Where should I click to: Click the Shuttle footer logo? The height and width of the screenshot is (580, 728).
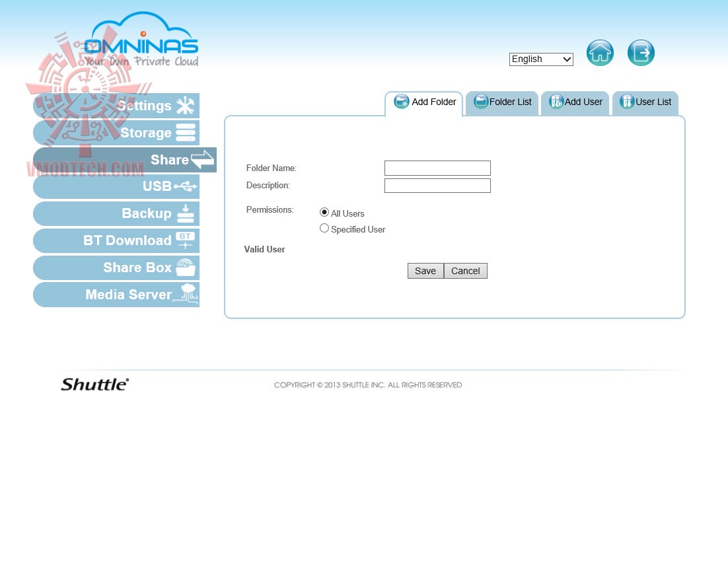click(x=95, y=384)
